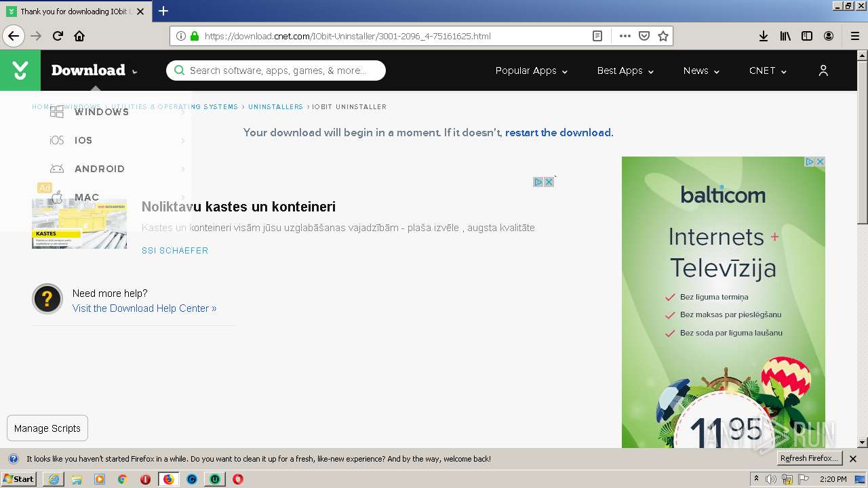
Task: Open the KASTES ad thumbnail image
Action: [x=79, y=224]
